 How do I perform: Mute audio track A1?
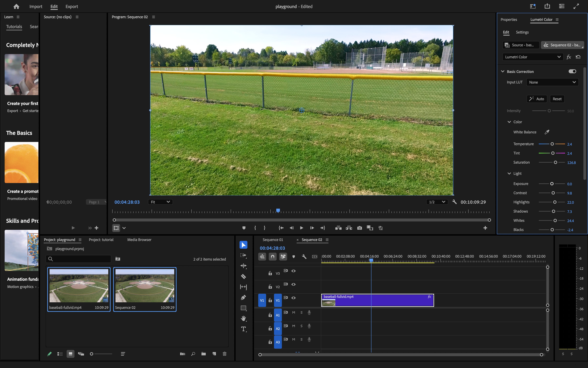294,312
